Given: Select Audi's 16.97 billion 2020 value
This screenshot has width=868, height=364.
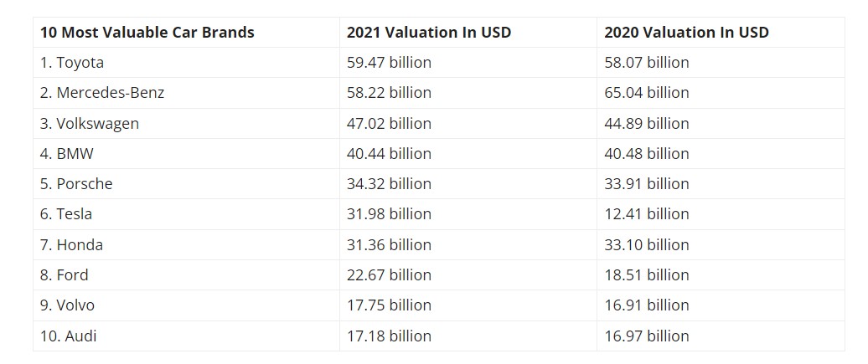Looking at the screenshot, I should coord(646,336).
